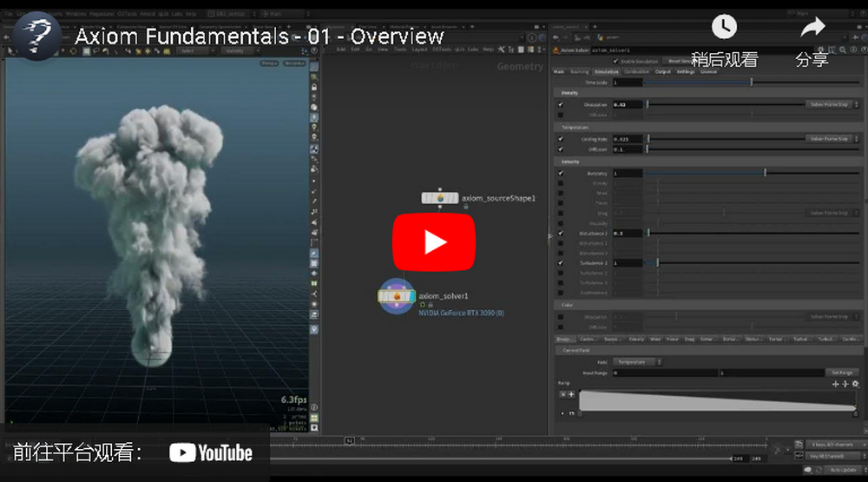Enable the Drag checkbox
The image size is (868, 482).
pos(561,214)
